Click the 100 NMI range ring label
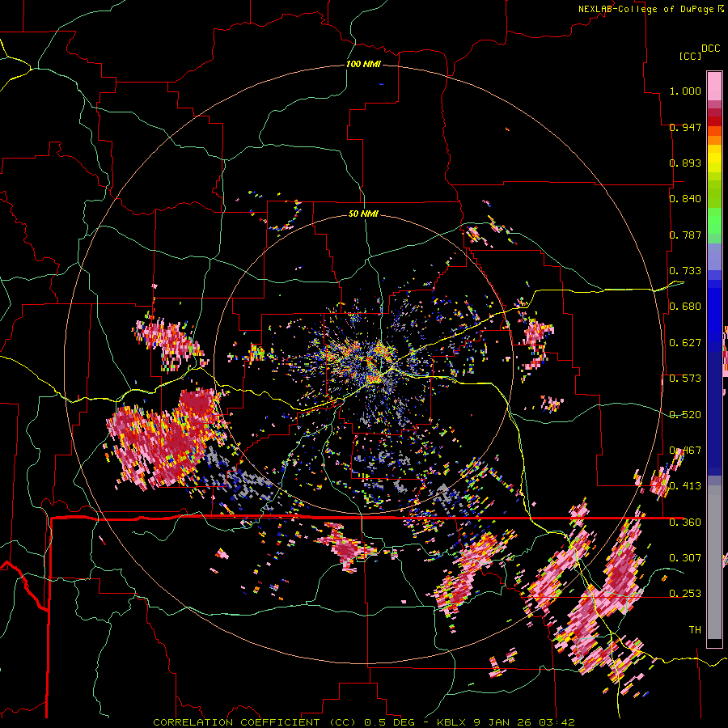 coord(363,64)
